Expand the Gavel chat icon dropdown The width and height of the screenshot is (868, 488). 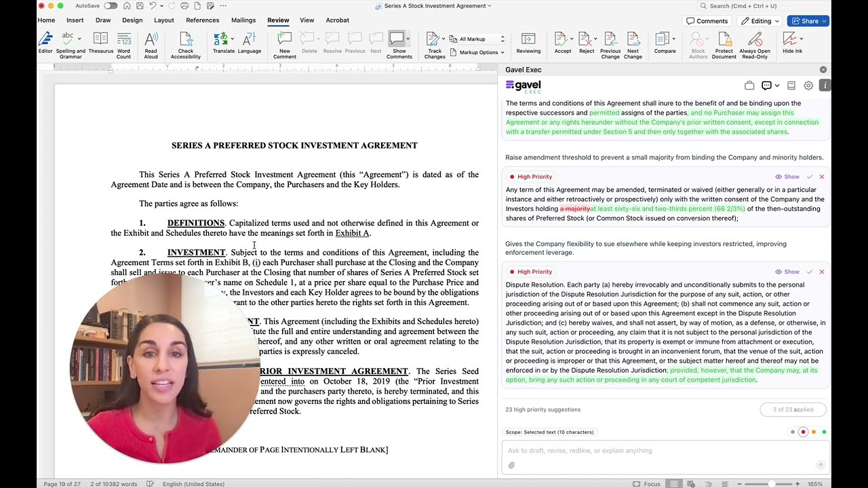[x=776, y=86]
